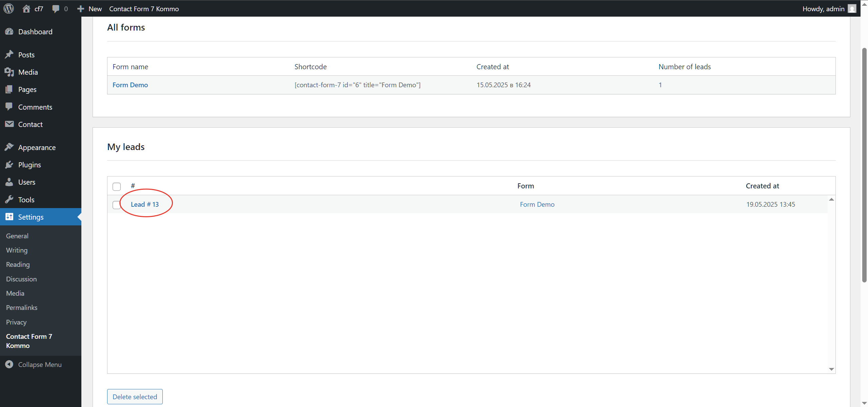
Task: Tick the checkbox next to Lead # 13
Action: [x=116, y=205]
